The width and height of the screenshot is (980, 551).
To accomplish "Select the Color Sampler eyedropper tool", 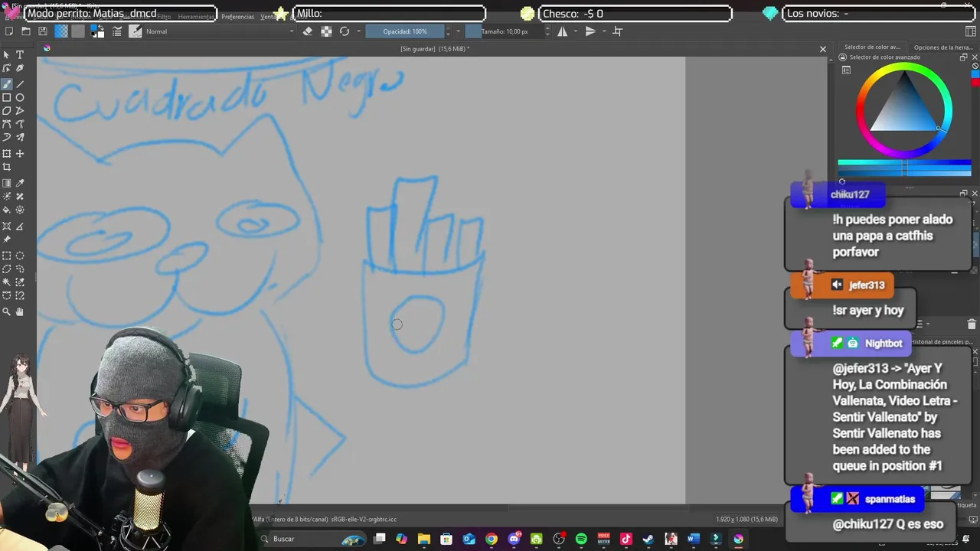I will pyautogui.click(x=20, y=184).
